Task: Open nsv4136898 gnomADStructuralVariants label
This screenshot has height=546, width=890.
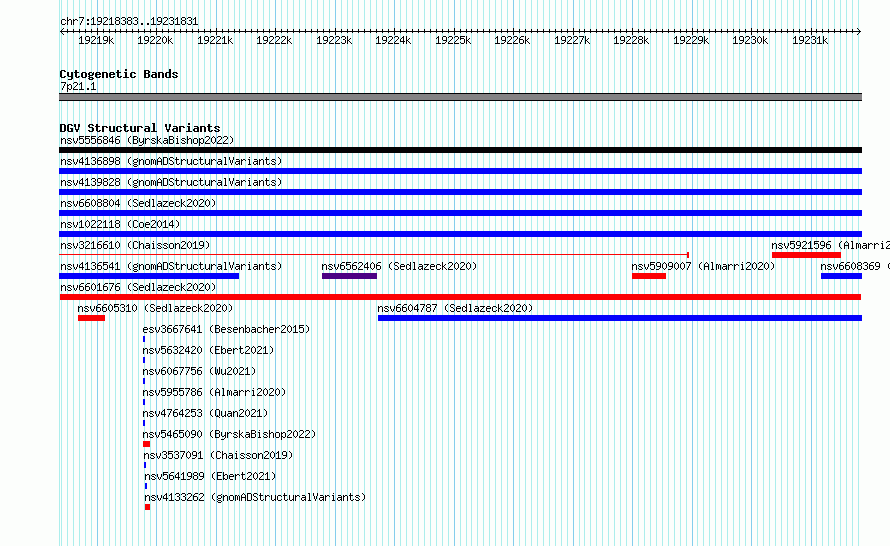Action: coord(171,161)
